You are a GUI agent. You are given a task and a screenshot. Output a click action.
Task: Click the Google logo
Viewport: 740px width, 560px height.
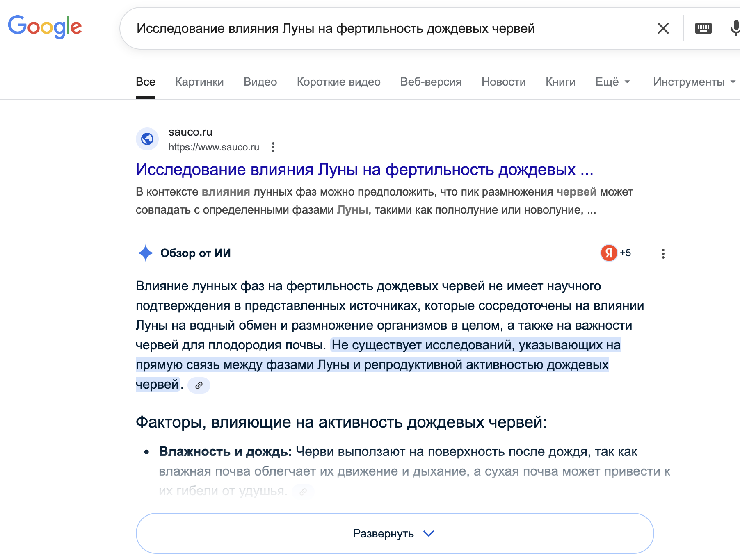tap(45, 27)
